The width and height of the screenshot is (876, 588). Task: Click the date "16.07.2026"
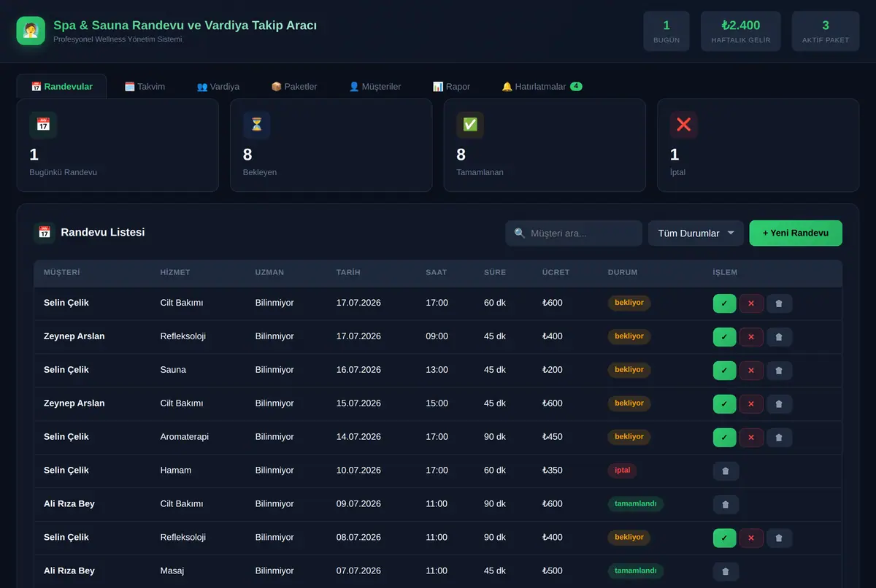(x=358, y=370)
